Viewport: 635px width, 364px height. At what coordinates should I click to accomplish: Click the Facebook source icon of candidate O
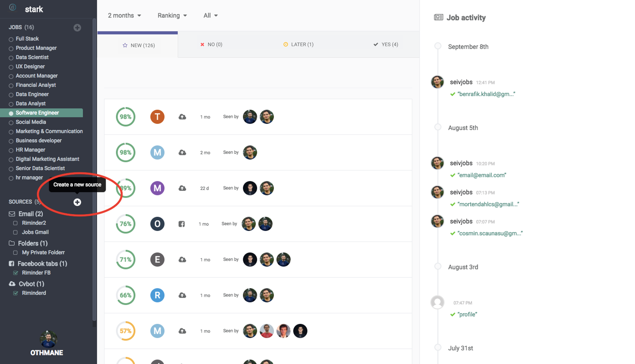click(182, 224)
